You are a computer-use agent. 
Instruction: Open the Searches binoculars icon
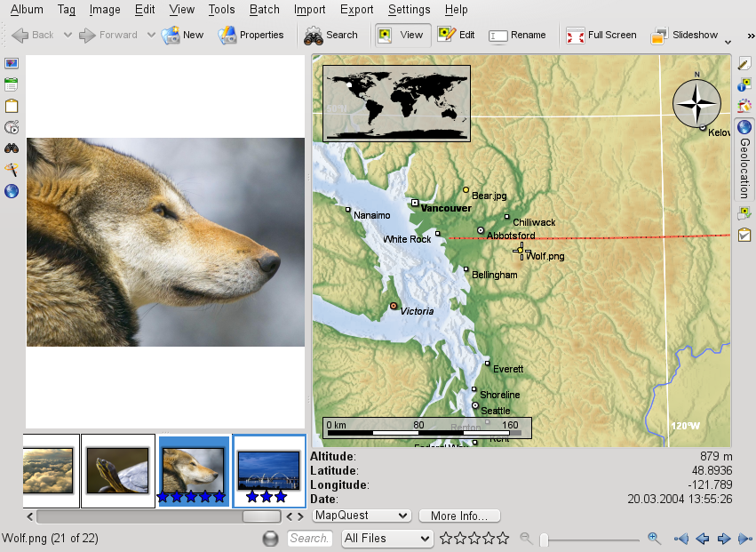click(11, 148)
